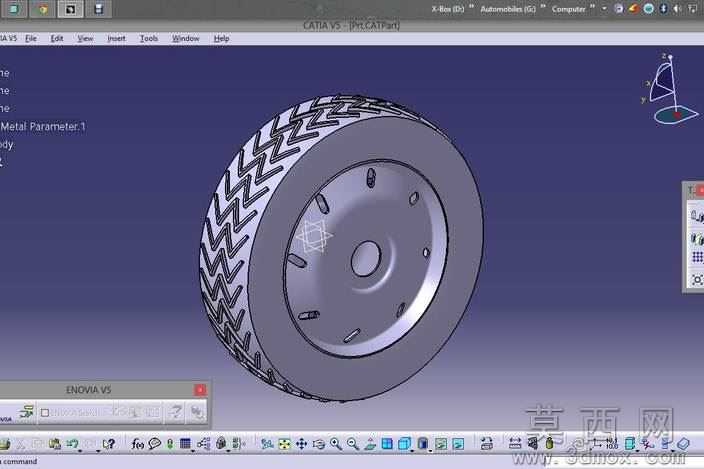Click the Undo arrow icon
Screen dimensions: 704x469
pyautogui.click(x=72, y=443)
